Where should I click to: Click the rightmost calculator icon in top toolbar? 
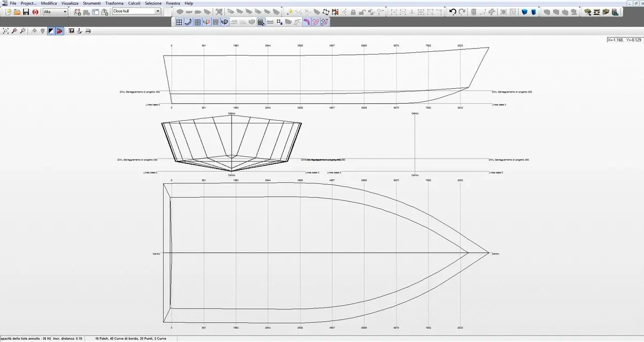click(x=615, y=12)
